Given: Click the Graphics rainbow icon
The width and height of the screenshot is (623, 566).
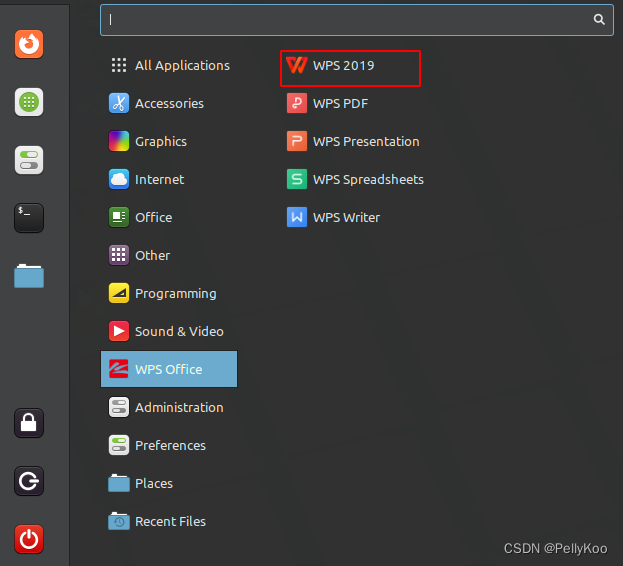Looking at the screenshot, I should point(119,141).
